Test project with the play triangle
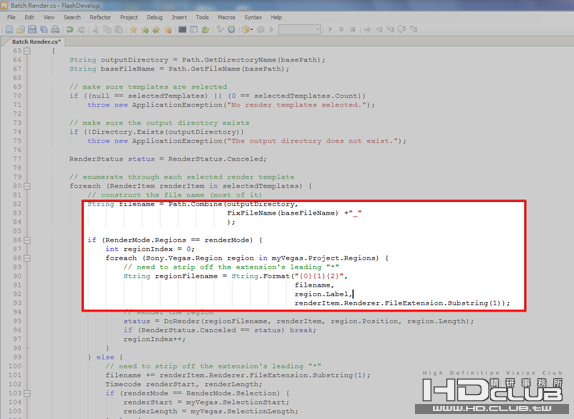Image resolution: width=574 pixels, height=419 pixels. tap(272, 29)
